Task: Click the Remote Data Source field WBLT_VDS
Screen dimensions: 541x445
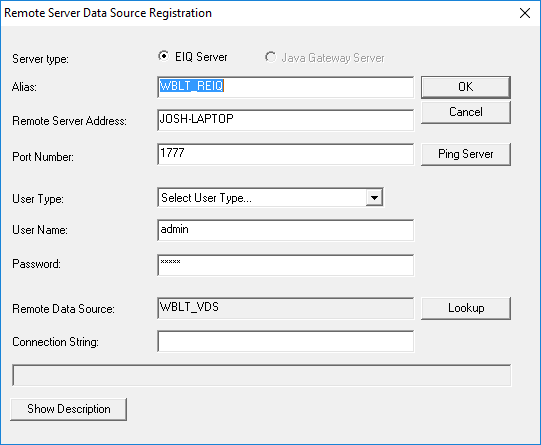Action: click(285, 308)
